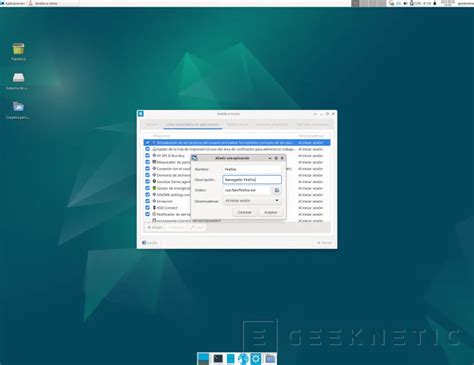The height and width of the screenshot is (365, 474).
Task: Click the im-launch row icon
Action: 154,201
